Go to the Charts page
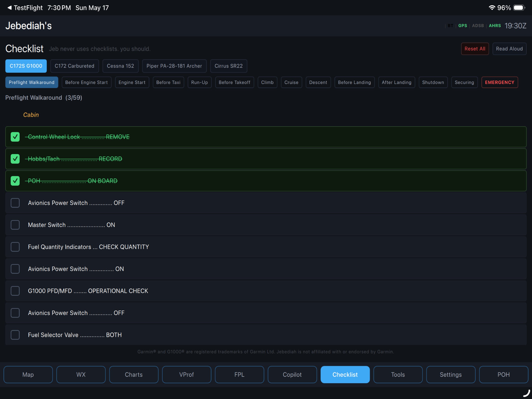This screenshot has width=532, height=399. tap(134, 374)
